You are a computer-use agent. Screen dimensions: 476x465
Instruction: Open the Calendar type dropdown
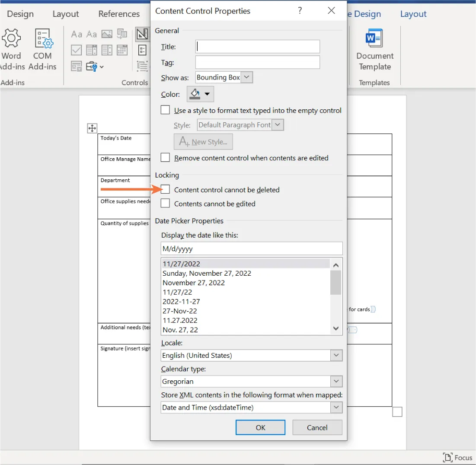[336, 381]
